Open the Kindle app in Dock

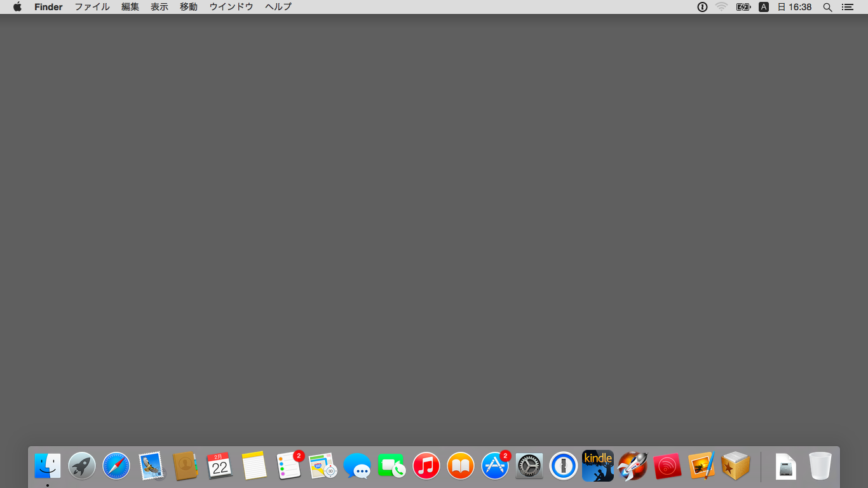coord(598,466)
